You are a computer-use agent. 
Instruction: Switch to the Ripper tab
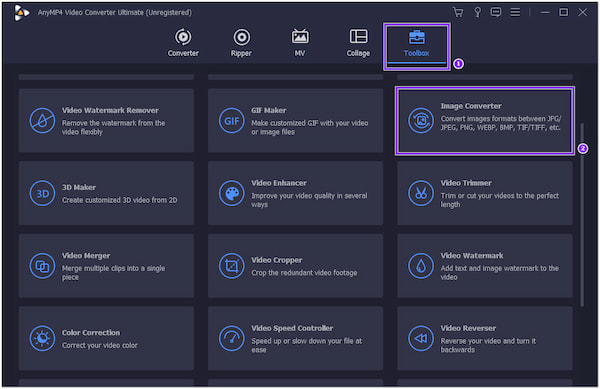click(x=241, y=43)
